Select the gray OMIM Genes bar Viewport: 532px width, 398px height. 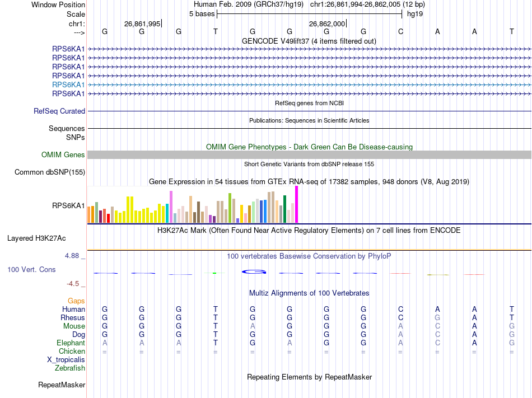pos(309,155)
